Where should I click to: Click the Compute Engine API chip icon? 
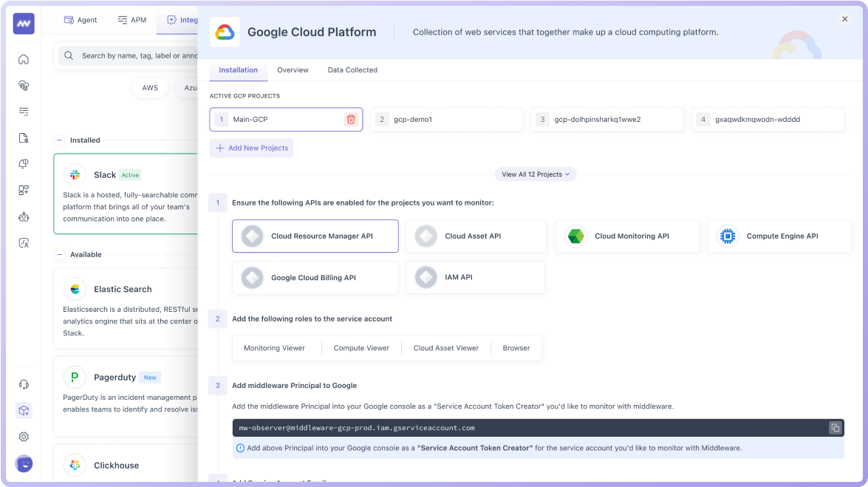point(728,236)
